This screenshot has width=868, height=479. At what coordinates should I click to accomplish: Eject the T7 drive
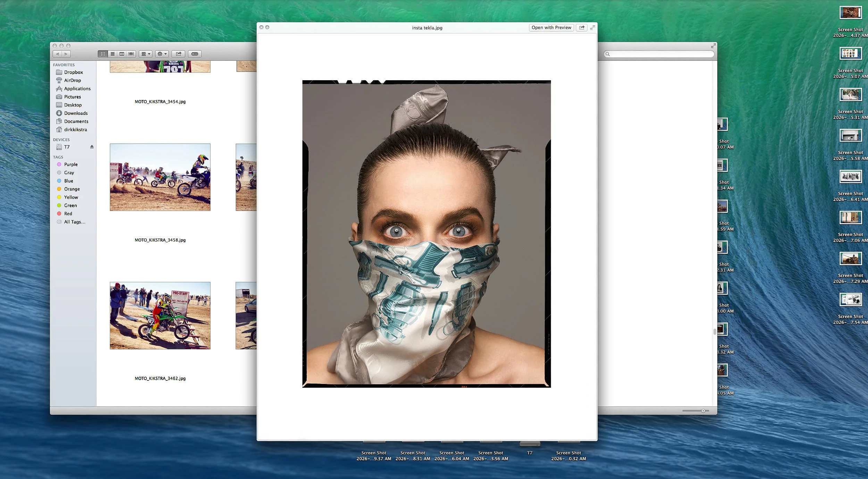(92, 147)
